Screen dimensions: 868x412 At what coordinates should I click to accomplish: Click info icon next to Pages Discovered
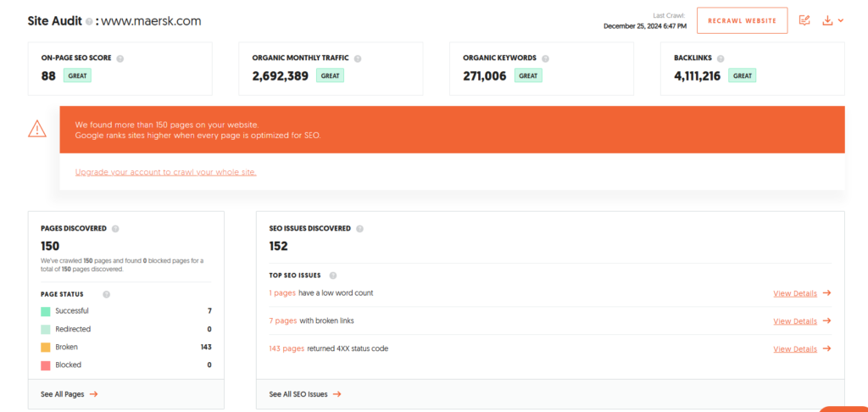click(x=114, y=229)
